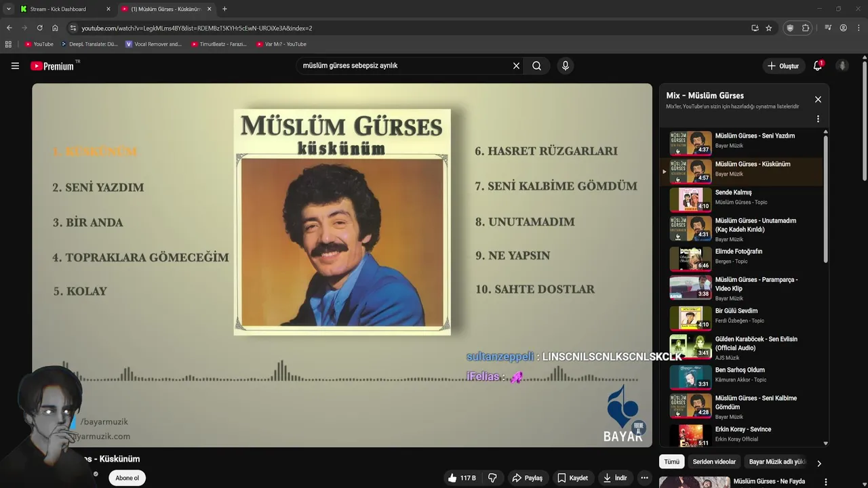Open options for Müslüm Gürses - Ne Fayda
Viewport: 868px width, 488px height.
[x=825, y=482]
